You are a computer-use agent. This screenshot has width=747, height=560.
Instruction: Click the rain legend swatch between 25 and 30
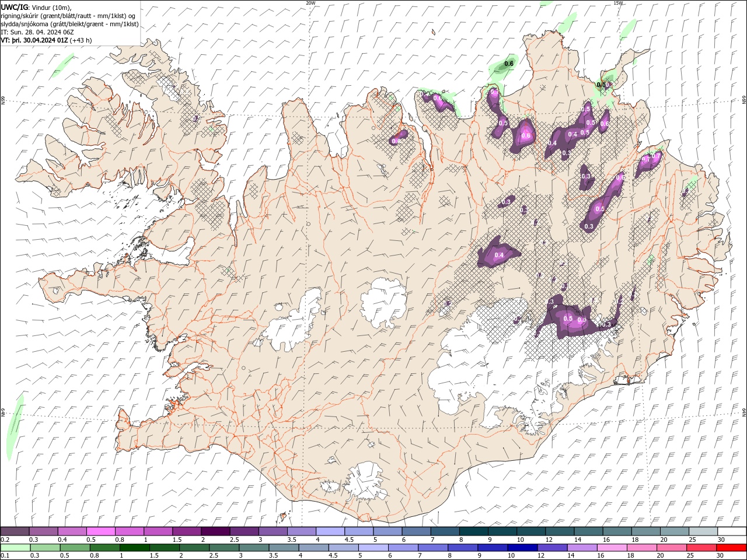pyautogui.click(x=700, y=548)
